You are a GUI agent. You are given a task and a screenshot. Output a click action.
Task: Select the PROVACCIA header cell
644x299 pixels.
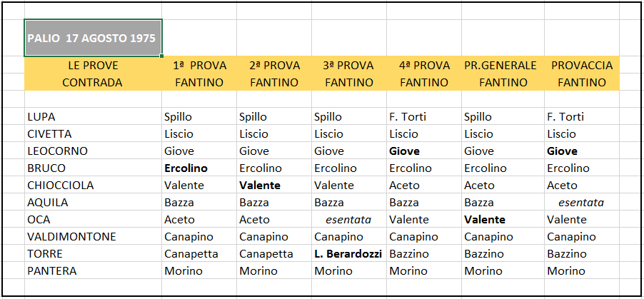pyautogui.click(x=582, y=66)
